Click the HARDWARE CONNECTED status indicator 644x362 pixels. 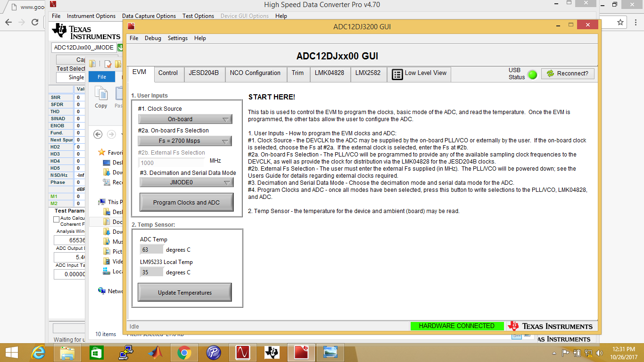click(457, 326)
